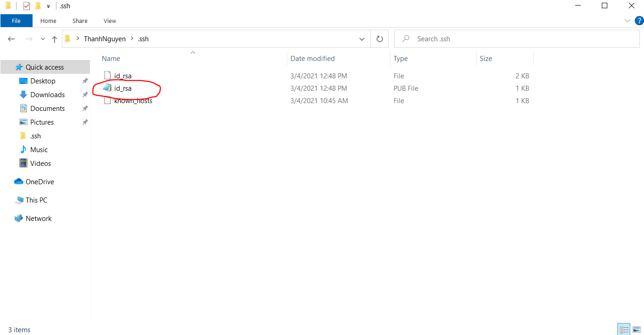Click the Up one level arrow

pos(55,39)
